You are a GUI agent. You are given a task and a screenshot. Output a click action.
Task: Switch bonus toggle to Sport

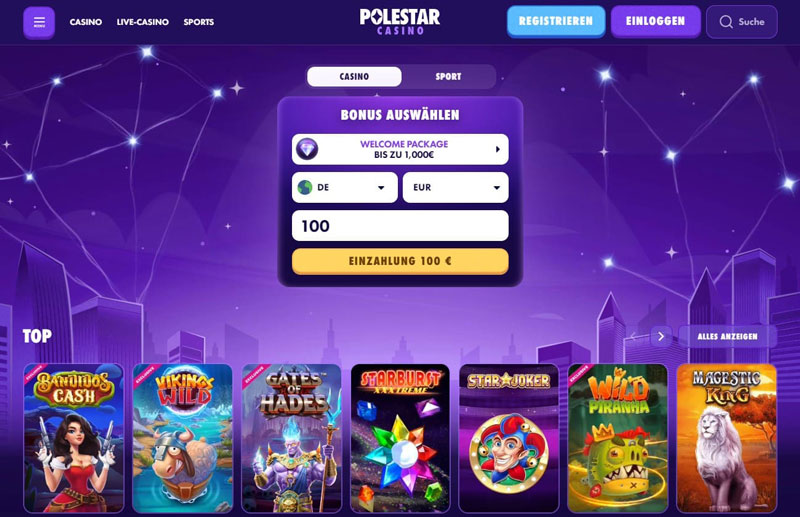[448, 77]
